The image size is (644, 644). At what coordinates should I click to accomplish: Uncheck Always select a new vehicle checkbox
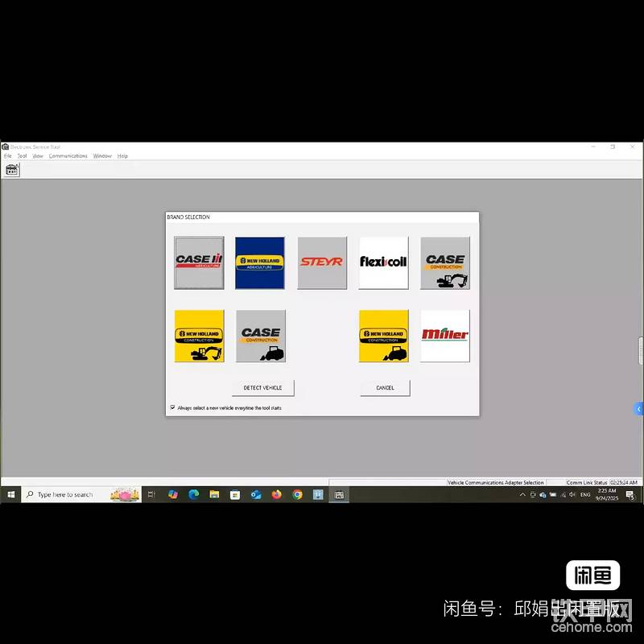[x=172, y=407]
